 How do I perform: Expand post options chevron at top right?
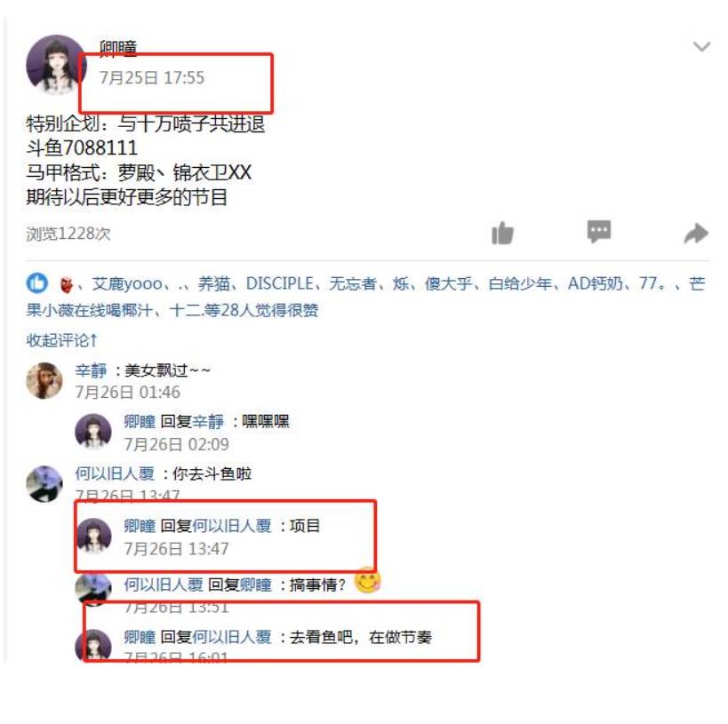coord(701,46)
